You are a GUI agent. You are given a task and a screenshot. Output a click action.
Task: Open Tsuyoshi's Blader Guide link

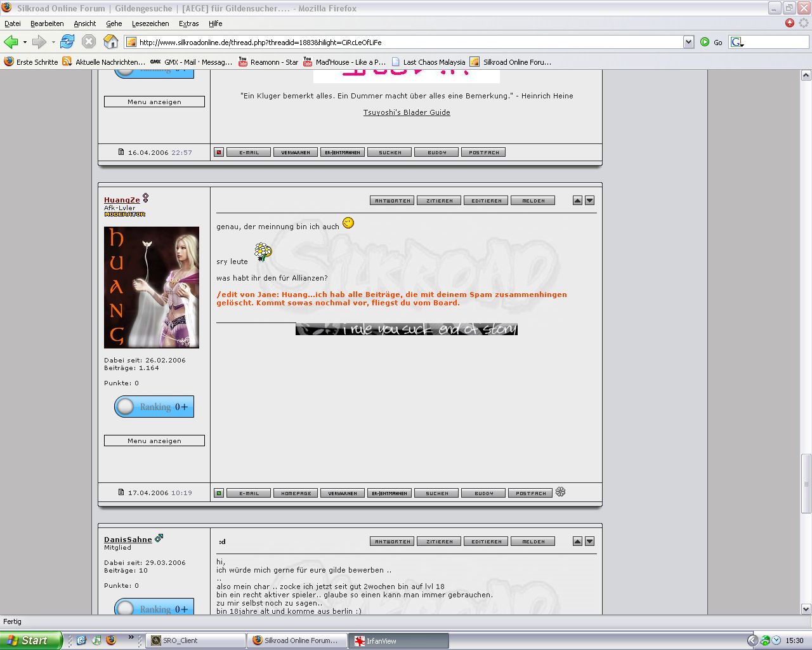(x=407, y=112)
